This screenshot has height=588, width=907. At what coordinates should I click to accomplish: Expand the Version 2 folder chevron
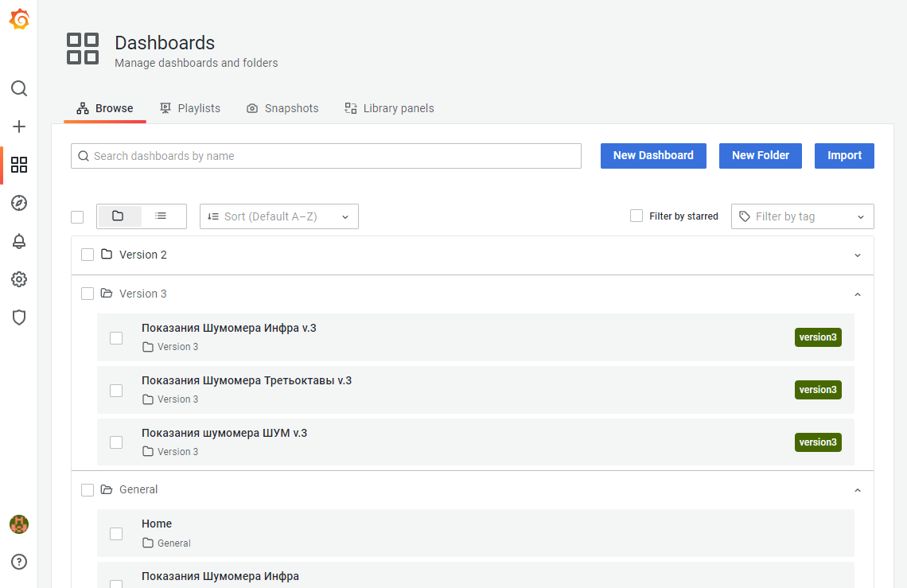pos(858,255)
